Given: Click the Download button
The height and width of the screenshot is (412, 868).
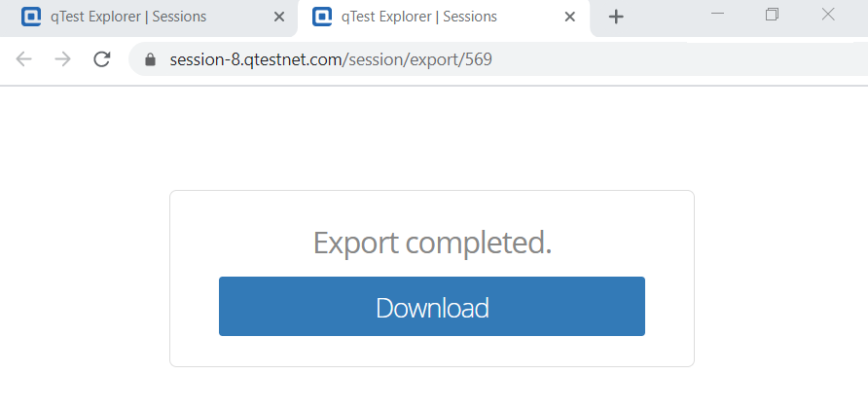Looking at the screenshot, I should click(x=431, y=307).
